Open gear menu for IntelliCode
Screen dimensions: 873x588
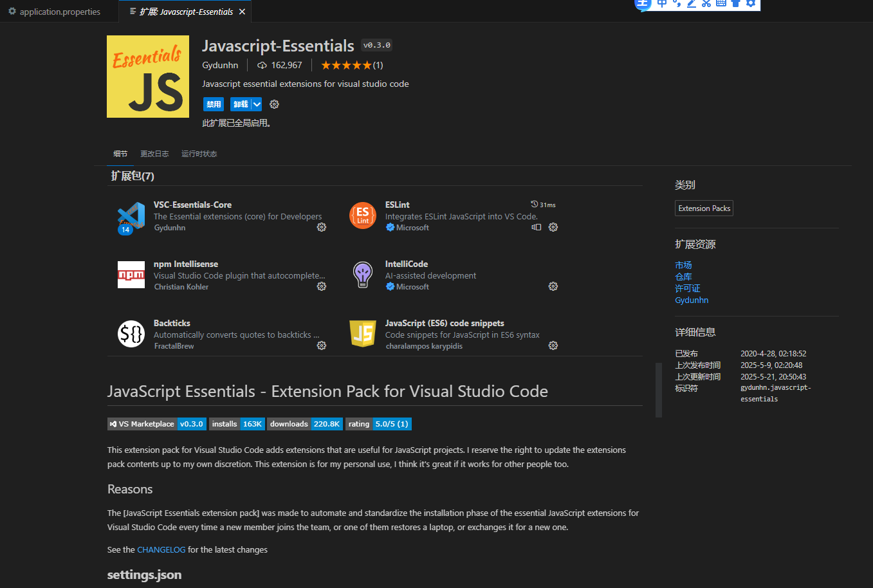pos(553,286)
